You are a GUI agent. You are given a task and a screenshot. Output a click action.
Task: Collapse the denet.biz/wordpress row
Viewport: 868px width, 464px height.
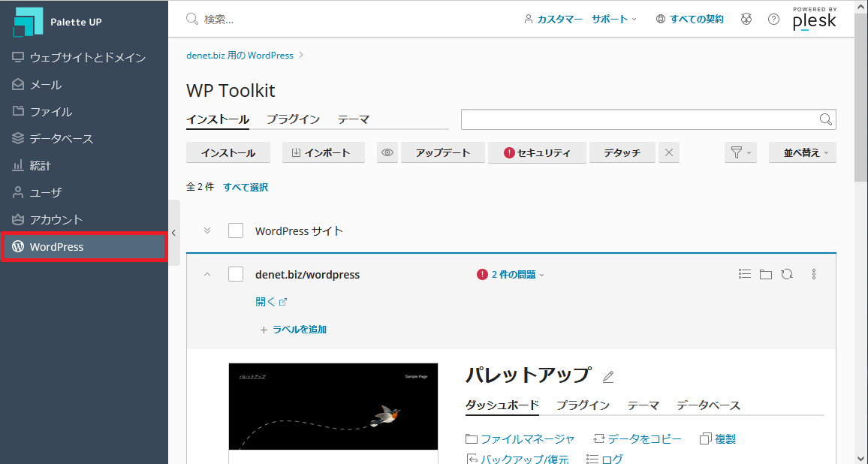tap(207, 274)
